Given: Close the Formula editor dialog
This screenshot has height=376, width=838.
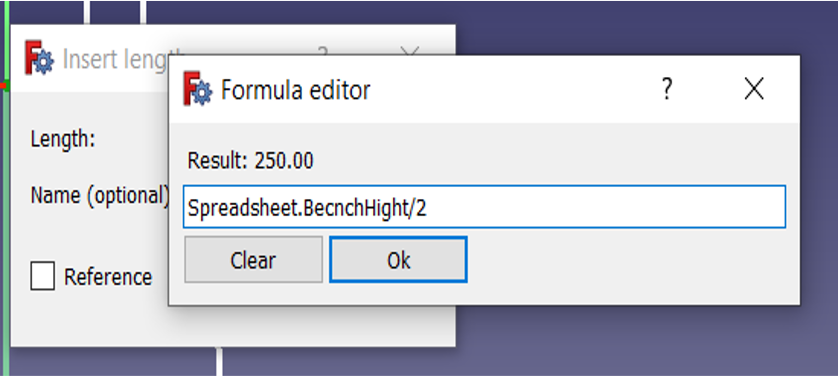Looking at the screenshot, I should point(754,89).
